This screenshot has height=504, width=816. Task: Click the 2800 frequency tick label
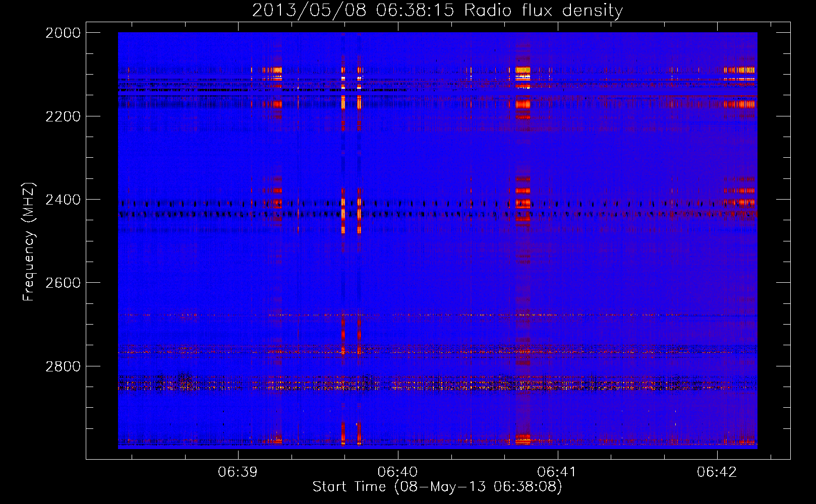click(63, 366)
